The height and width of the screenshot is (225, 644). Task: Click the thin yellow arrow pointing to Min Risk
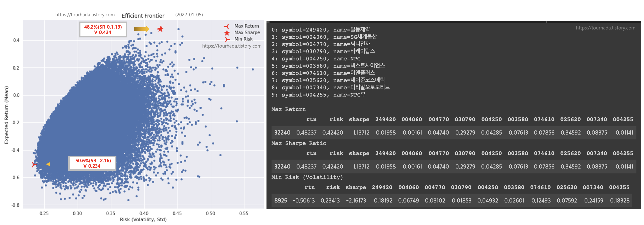tap(56, 164)
